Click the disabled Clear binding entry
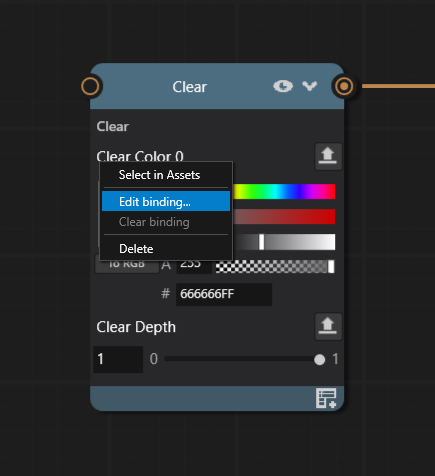The height and width of the screenshot is (476, 435). [x=166, y=222]
